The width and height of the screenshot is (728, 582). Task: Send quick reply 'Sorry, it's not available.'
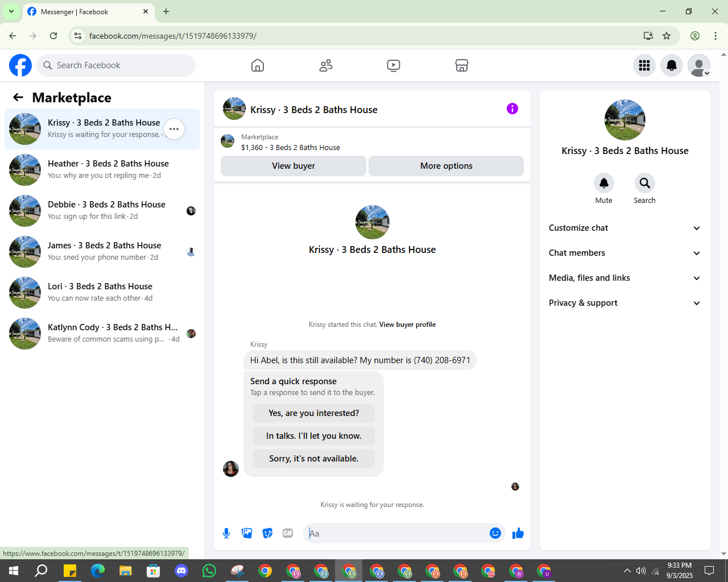(x=314, y=459)
